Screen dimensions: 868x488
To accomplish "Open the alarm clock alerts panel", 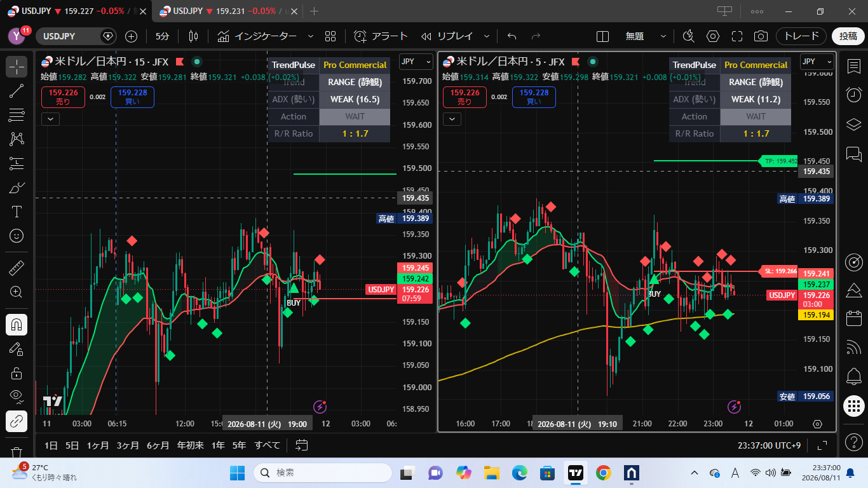I will click(854, 95).
